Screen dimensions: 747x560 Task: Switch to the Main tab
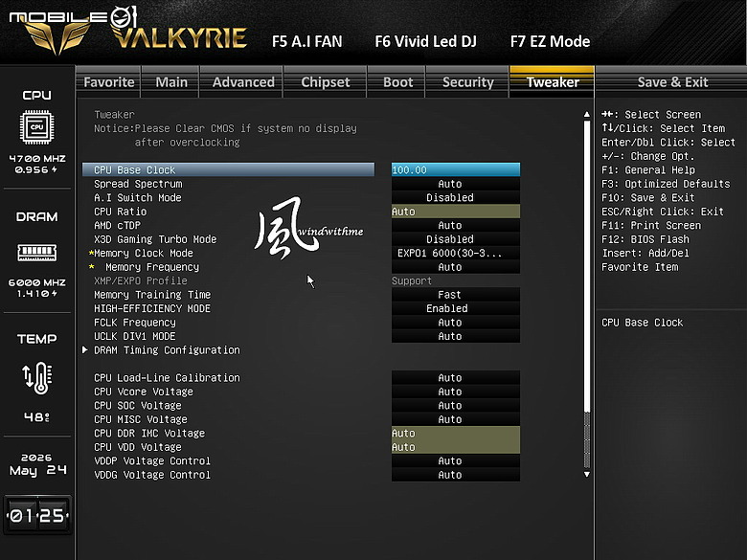point(171,82)
